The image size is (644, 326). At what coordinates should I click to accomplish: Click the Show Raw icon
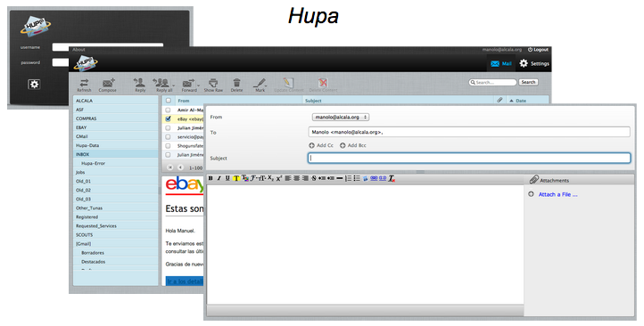(x=213, y=83)
